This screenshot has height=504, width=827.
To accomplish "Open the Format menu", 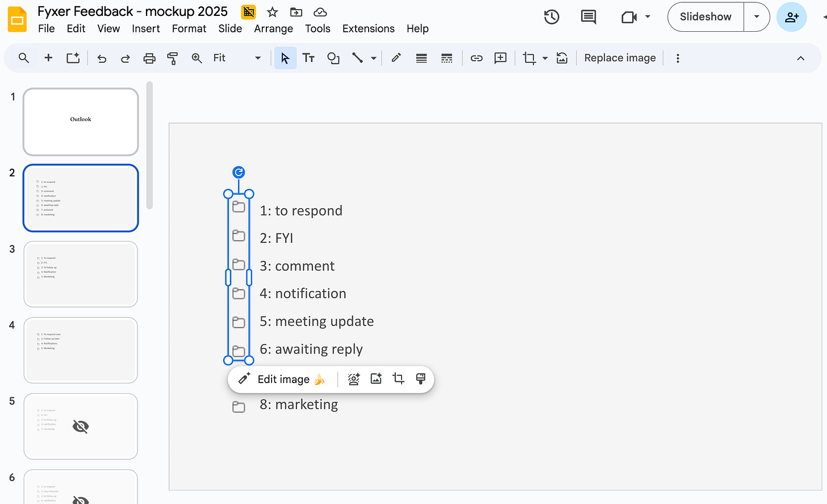I will pyautogui.click(x=189, y=28).
